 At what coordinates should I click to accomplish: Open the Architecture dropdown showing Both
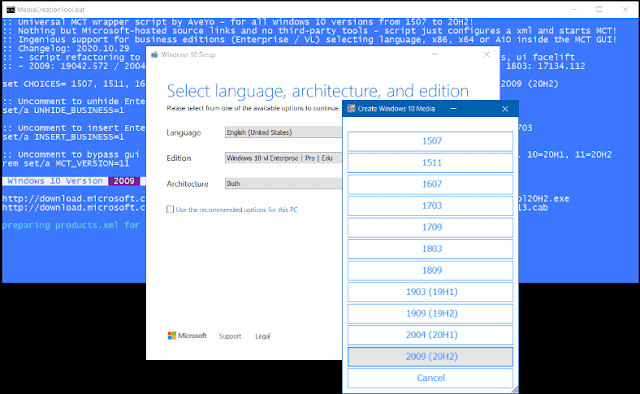click(x=283, y=184)
